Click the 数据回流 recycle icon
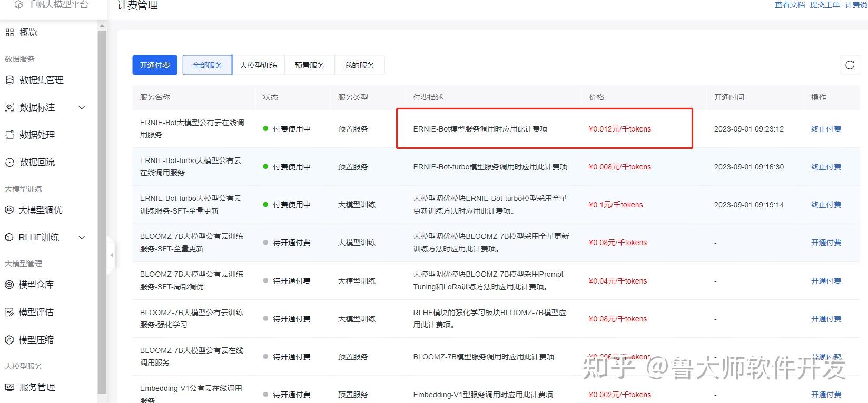 click(x=9, y=162)
